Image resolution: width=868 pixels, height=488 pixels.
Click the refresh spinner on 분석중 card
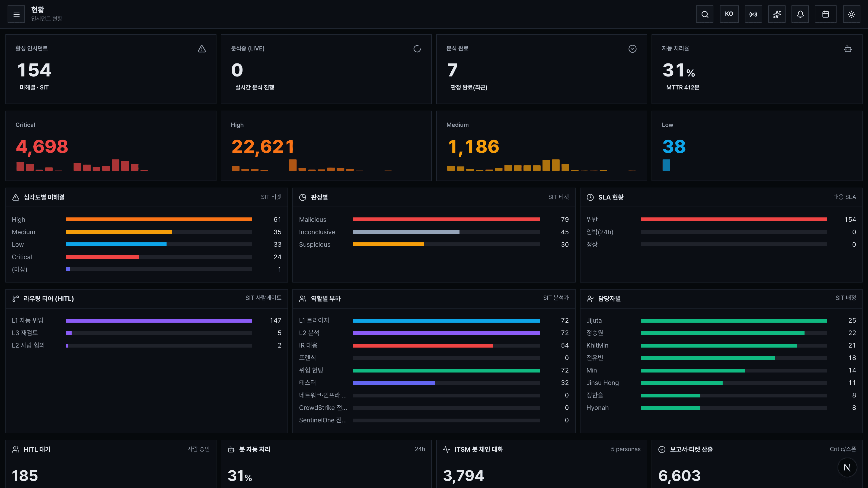(x=417, y=49)
